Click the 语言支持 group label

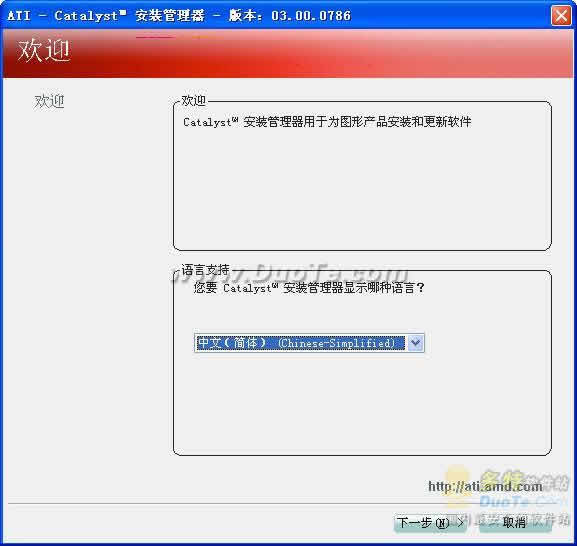205,270
